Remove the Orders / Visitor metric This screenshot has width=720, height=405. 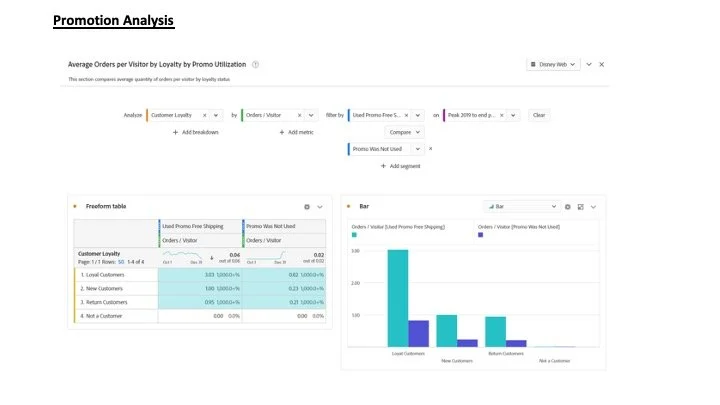tap(299, 115)
